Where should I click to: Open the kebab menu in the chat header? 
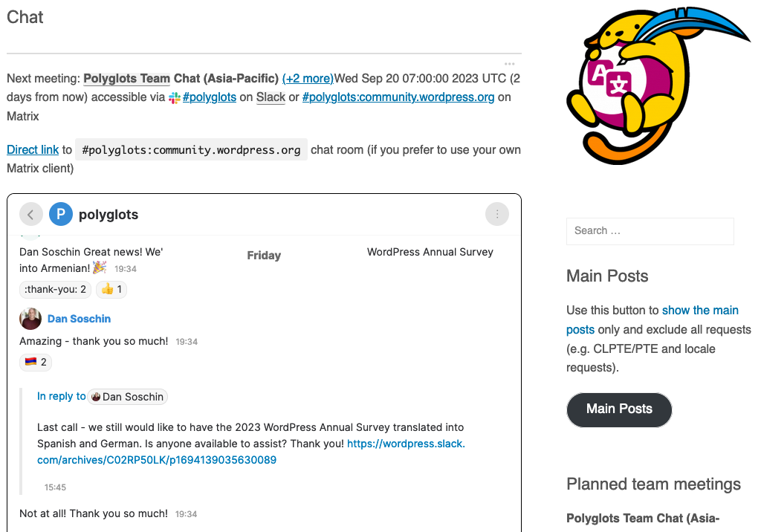click(496, 214)
